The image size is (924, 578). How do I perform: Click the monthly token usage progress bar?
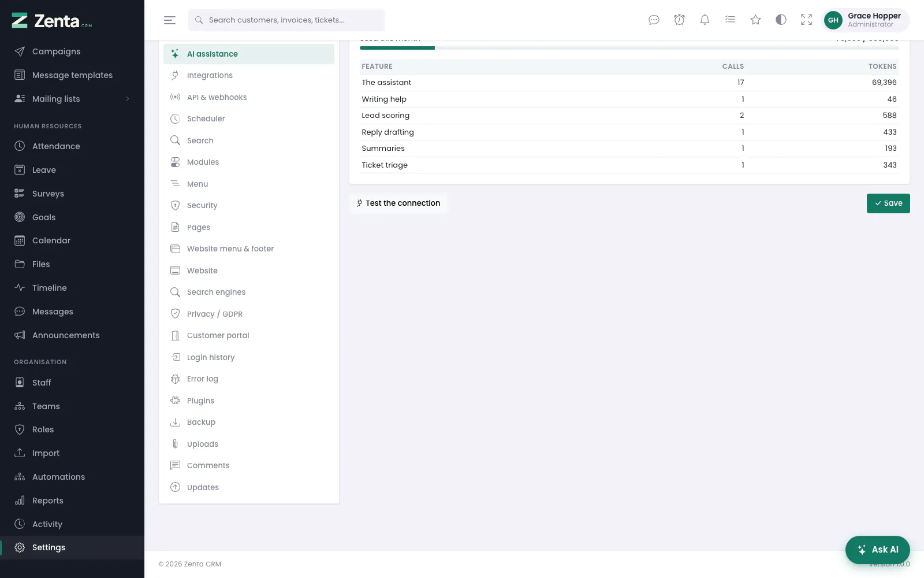click(x=629, y=48)
